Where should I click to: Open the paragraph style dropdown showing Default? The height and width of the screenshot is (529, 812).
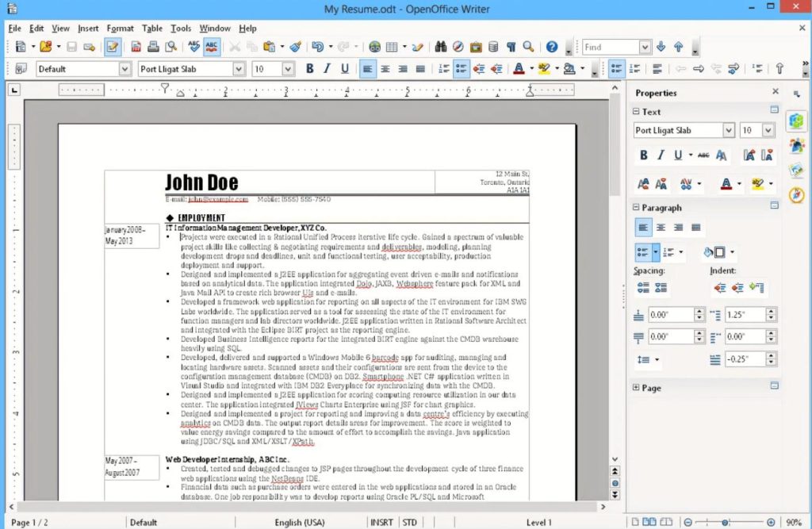[x=124, y=69]
